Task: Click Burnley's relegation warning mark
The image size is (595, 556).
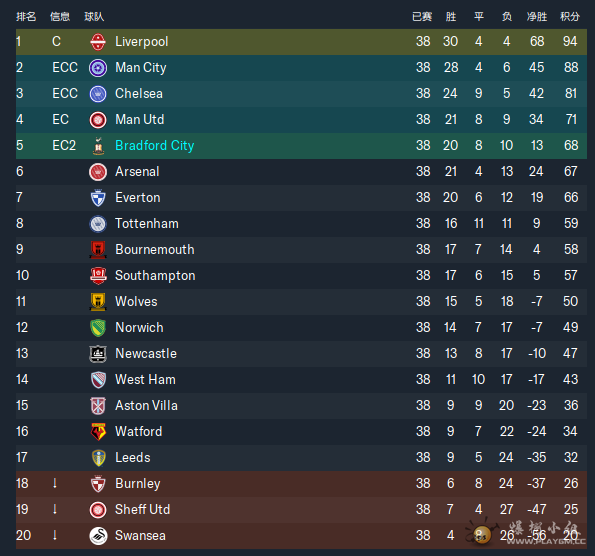Action: (55, 483)
